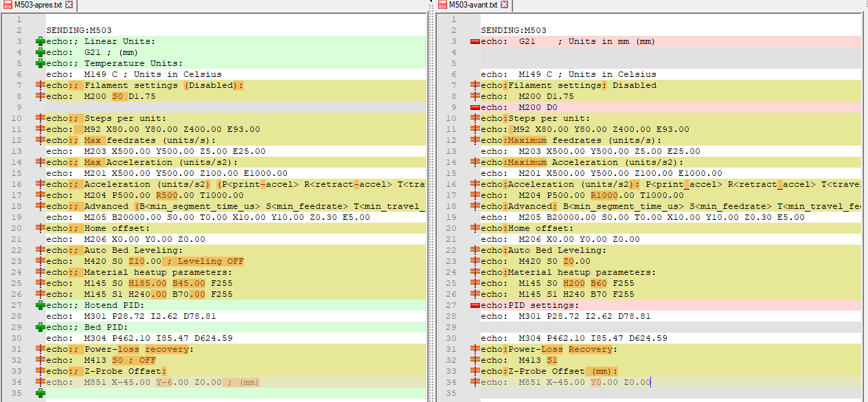Click the changed marker on line 7 in M503-apres.txt
The height and width of the screenshot is (402, 868).
[x=40, y=85]
